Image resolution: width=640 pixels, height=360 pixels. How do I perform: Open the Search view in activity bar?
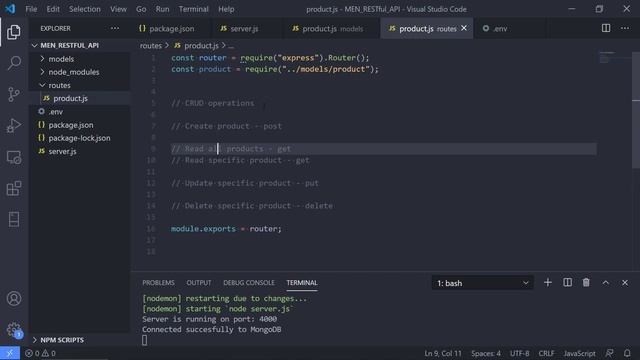[14, 63]
